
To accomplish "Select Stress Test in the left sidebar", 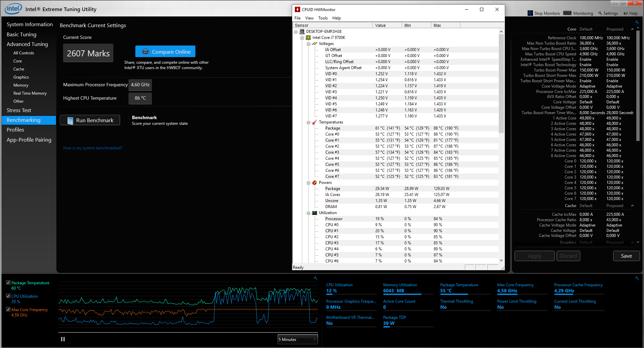I will point(19,110).
